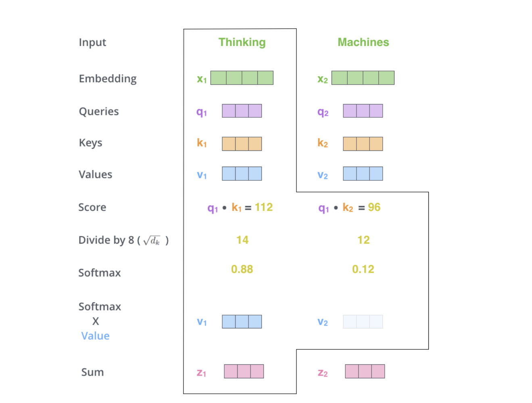Image resolution: width=532 pixels, height=403 pixels.
Task: Select the softmax result 0.88
Action: click(242, 269)
